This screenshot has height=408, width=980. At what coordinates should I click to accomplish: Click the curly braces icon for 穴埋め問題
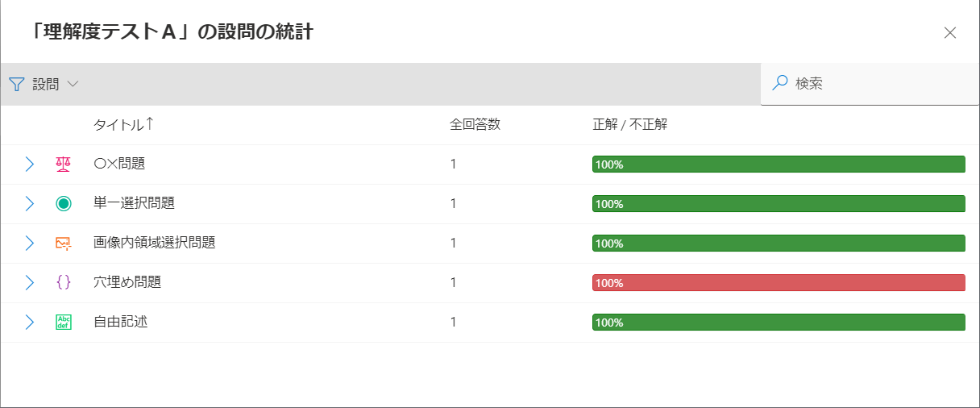point(64,282)
